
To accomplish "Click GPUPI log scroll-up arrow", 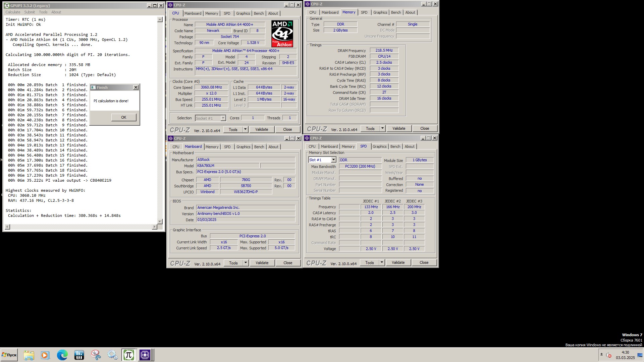I will point(160,20).
